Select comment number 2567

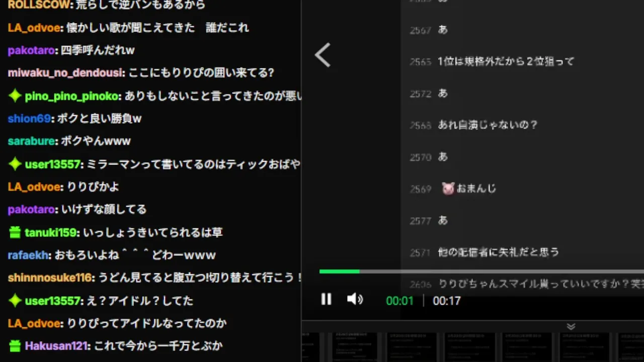(x=421, y=30)
